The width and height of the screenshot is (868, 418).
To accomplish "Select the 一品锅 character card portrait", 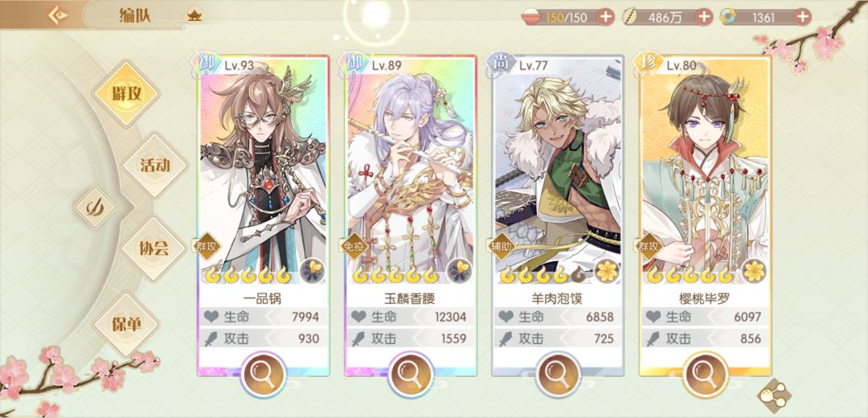I will tap(264, 170).
